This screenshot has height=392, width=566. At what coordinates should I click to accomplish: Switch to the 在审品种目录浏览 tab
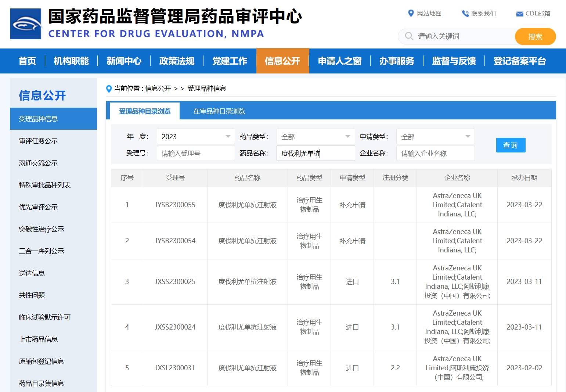coord(219,111)
